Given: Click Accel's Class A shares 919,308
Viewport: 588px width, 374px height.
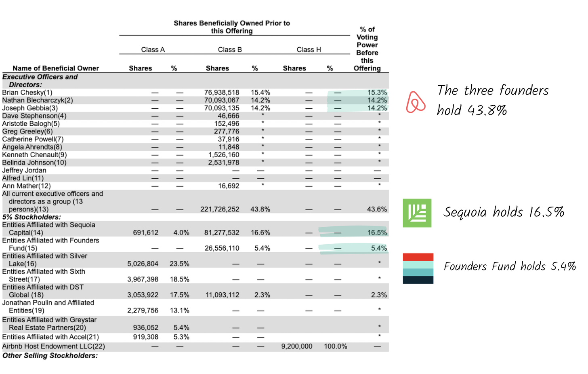Looking at the screenshot, I should [146, 337].
